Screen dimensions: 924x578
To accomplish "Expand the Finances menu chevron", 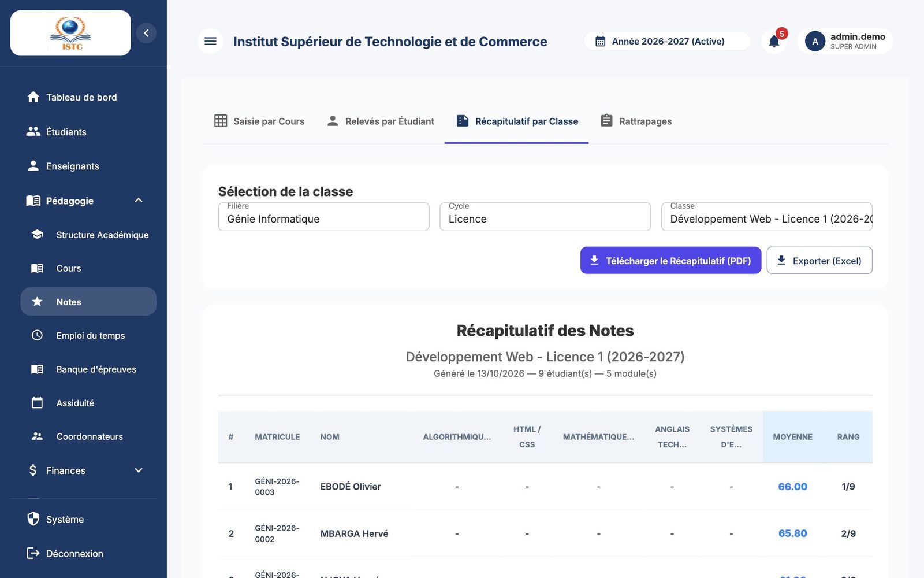I will [x=139, y=470].
